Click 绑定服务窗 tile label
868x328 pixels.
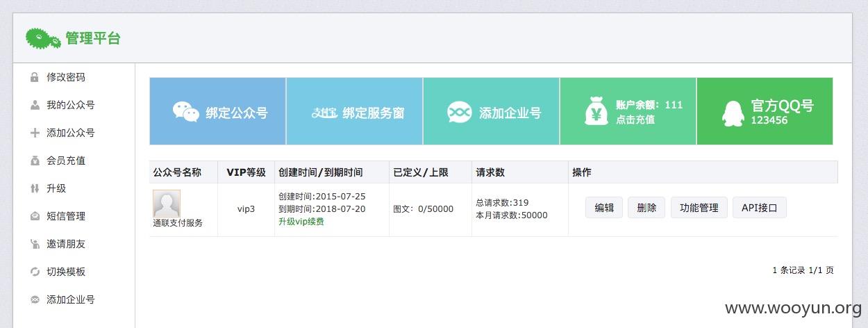point(374,113)
